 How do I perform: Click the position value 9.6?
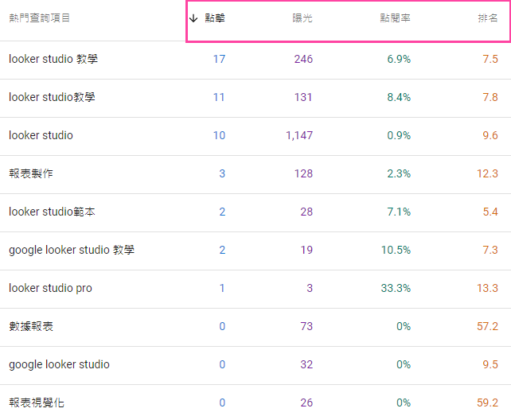[x=490, y=135]
